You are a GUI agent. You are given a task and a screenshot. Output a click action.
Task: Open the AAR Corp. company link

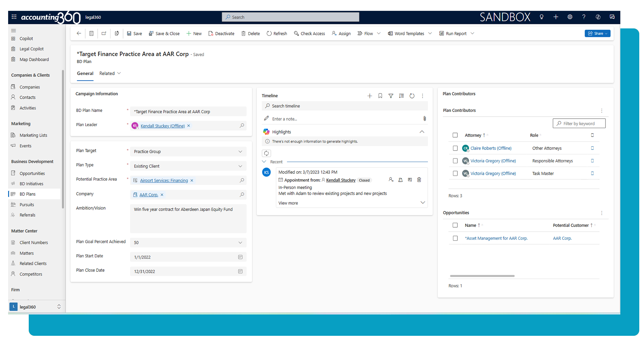pos(149,195)
